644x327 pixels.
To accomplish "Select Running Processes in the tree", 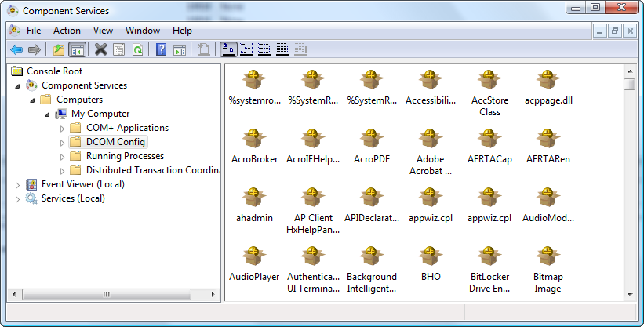I will [x=124, y=156].
